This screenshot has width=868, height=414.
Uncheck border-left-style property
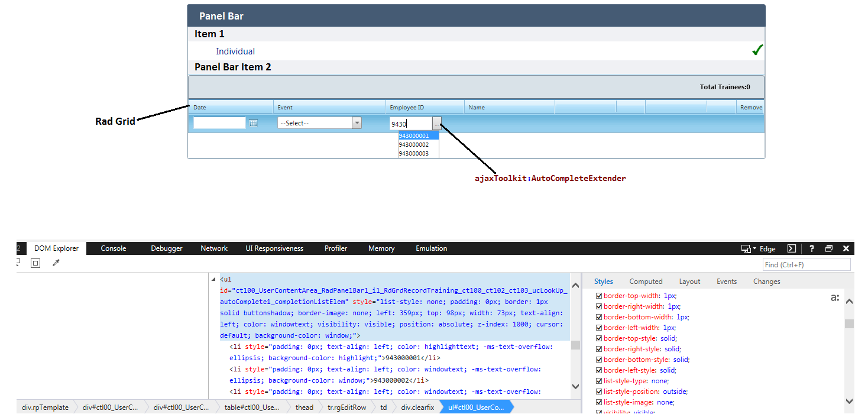[599, 370]
